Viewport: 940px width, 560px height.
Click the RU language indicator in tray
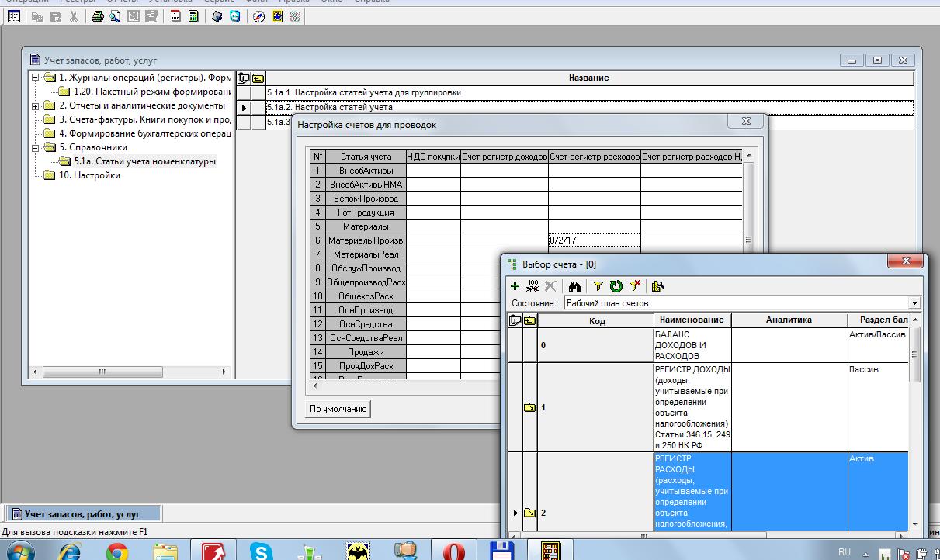tap(845, 552)
